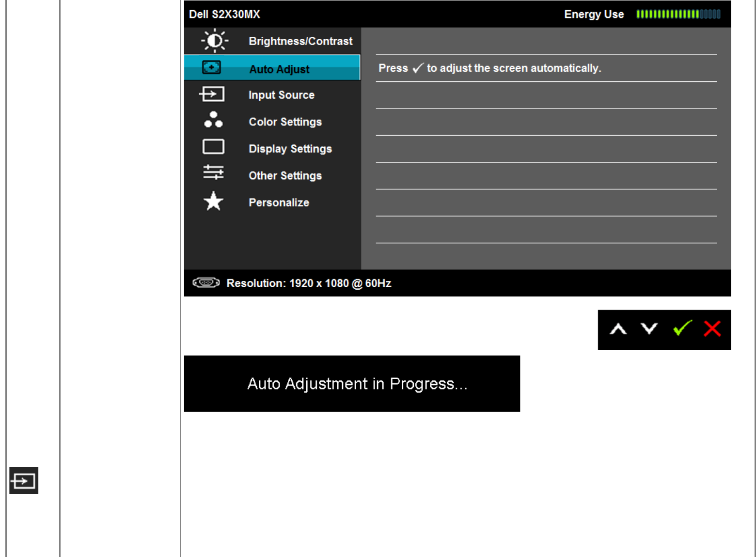Screen dimensions: 756x557
Task: Click the checkmark symbol in the Press instruction
Action: [418, 68]
